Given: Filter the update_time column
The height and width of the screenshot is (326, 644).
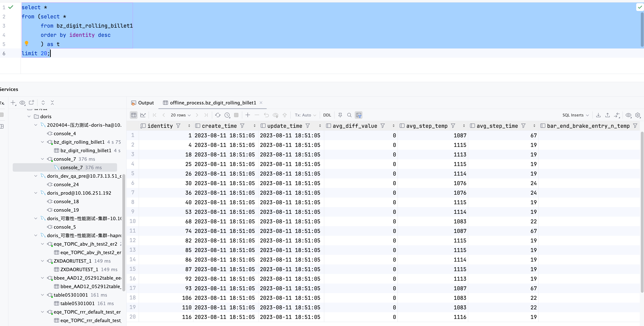Looking at the screenshot, I should 308,126.
